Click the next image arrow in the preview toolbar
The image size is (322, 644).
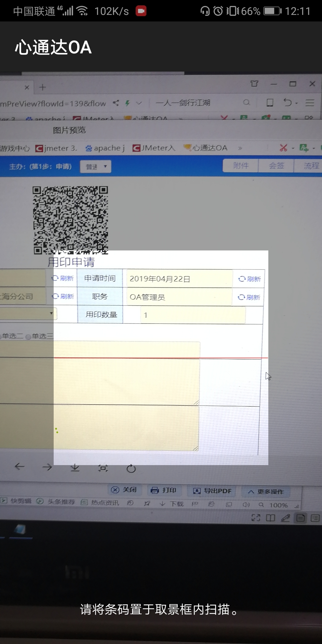(x=47, y=467)
